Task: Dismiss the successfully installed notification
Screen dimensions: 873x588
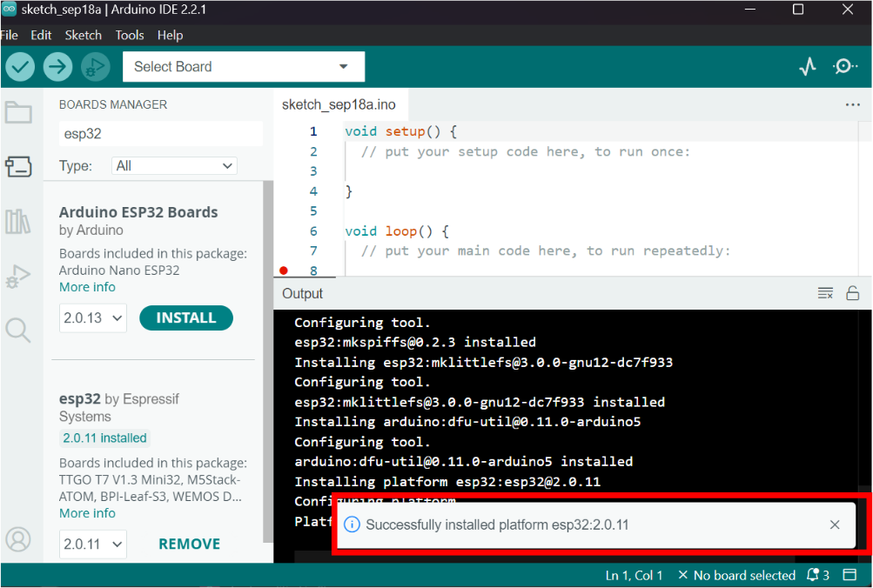Action: point(835,525)
